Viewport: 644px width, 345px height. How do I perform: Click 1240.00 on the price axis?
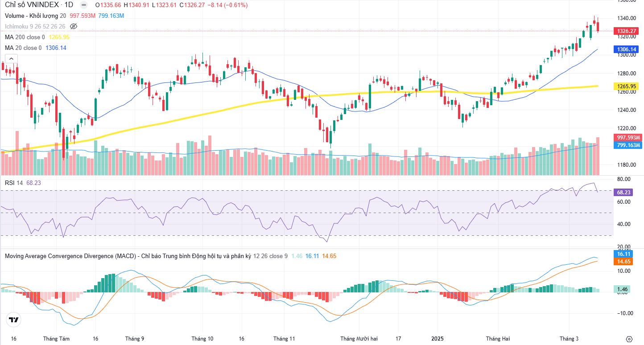[626, 110]
